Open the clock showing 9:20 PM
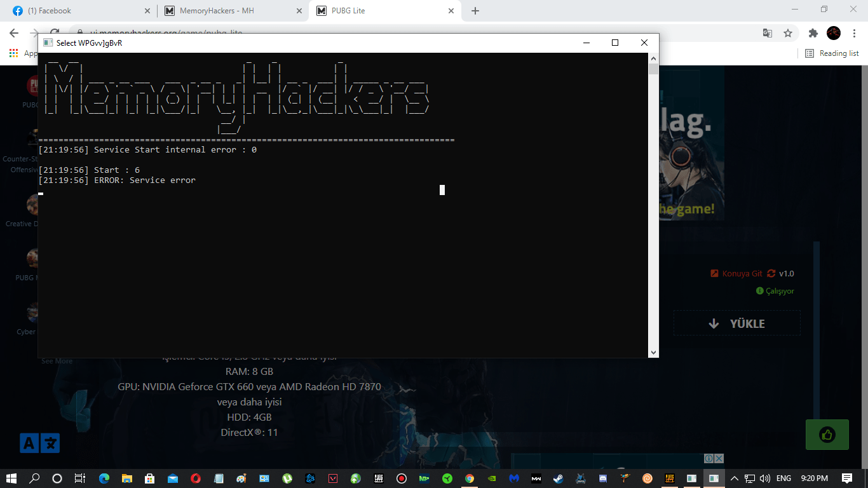The height and width of the screenshot is (488, 868). [815, 478]
